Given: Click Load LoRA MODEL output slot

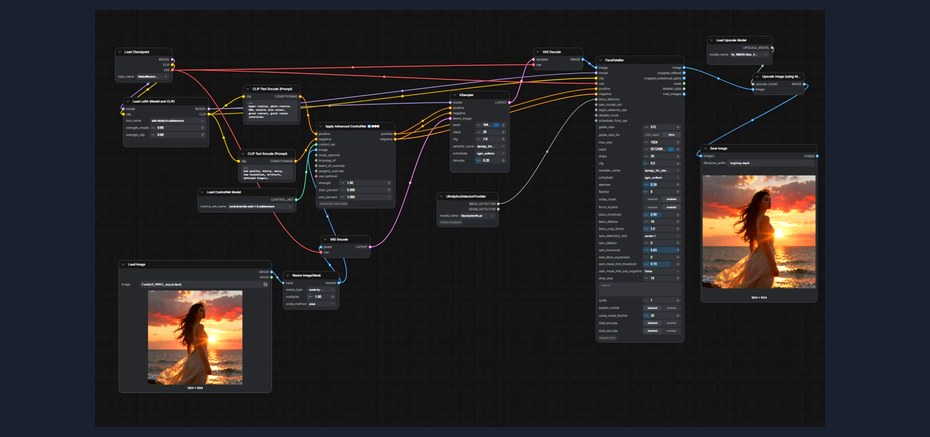Looking at the screenshot, I should coord(209,109).
